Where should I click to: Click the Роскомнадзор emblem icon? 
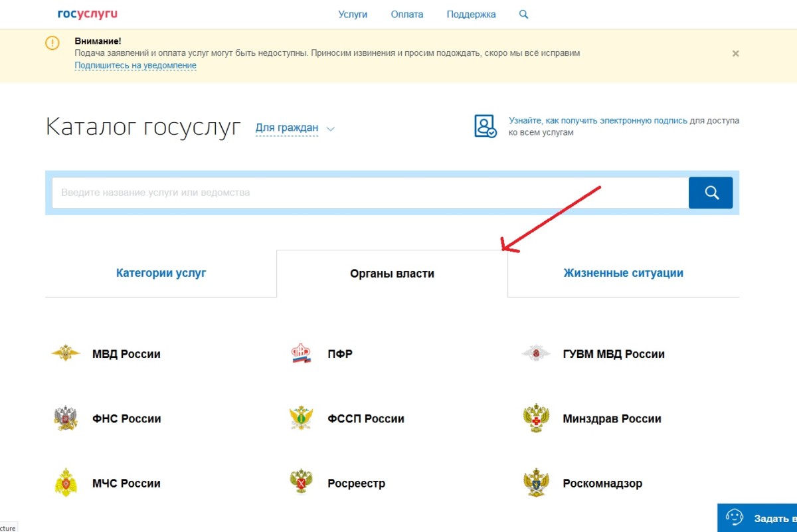coord(536,484)
